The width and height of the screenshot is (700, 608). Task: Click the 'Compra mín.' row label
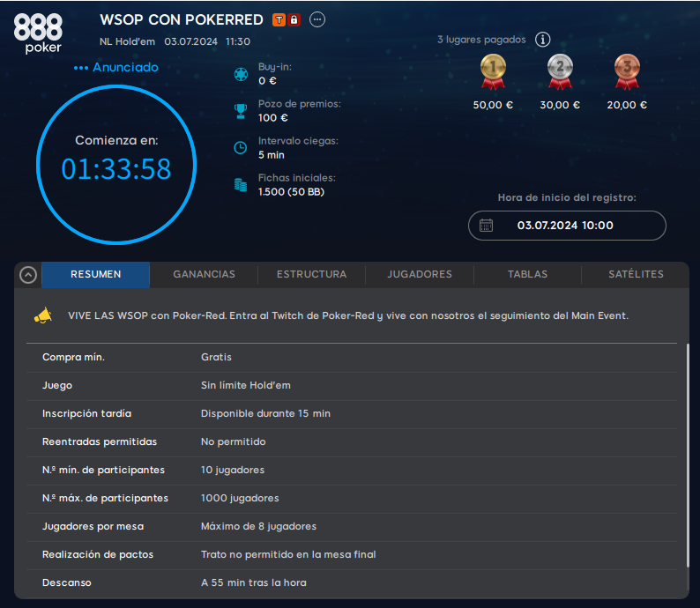pos(74,357)
